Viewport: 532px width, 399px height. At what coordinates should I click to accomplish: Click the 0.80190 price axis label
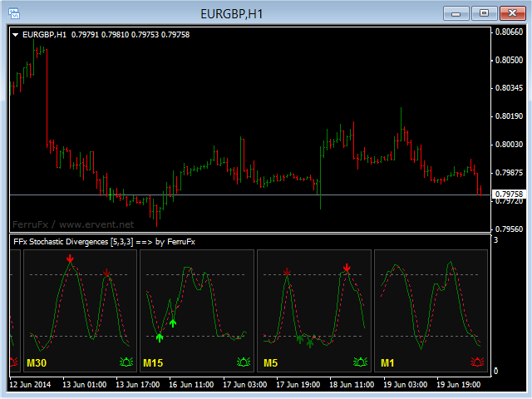509,116
